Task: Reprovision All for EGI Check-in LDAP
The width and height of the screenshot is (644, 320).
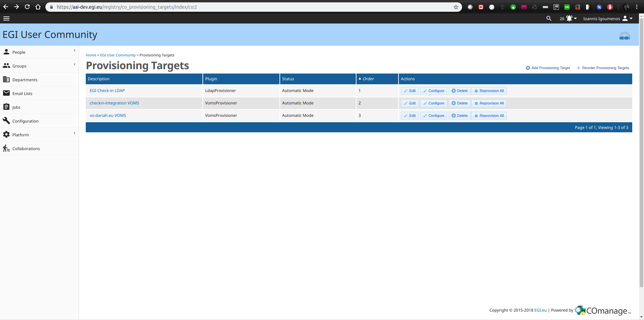Action: pos(489,91)
